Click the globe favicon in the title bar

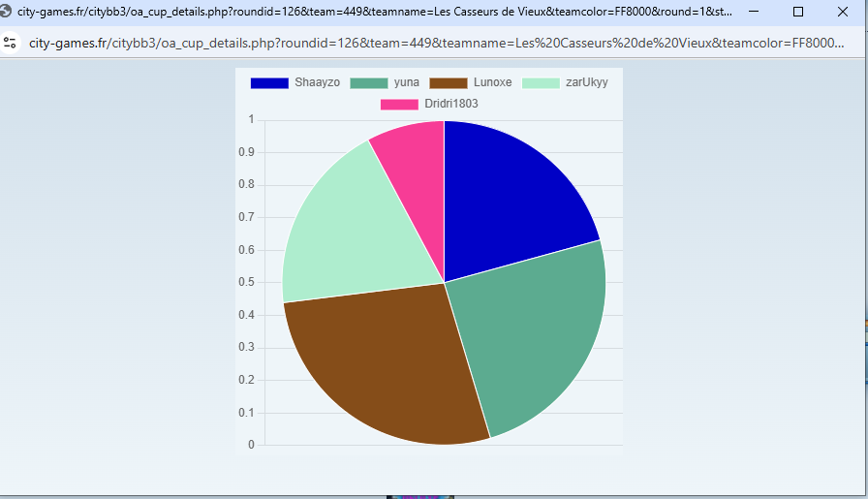pos(8,12)
